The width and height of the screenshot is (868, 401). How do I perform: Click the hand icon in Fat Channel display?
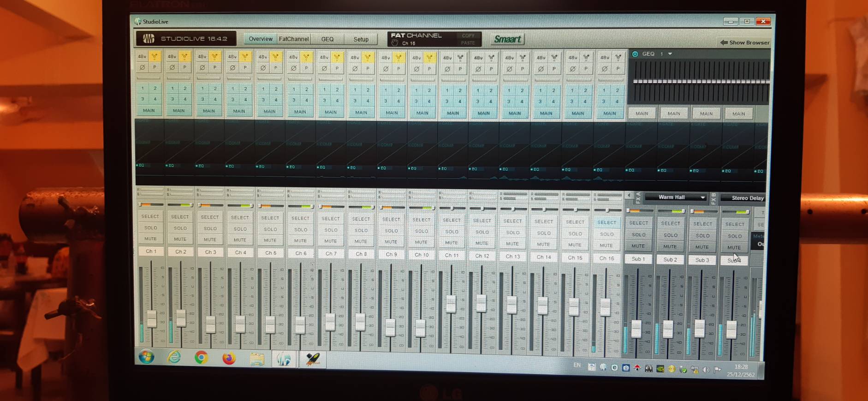395,43
